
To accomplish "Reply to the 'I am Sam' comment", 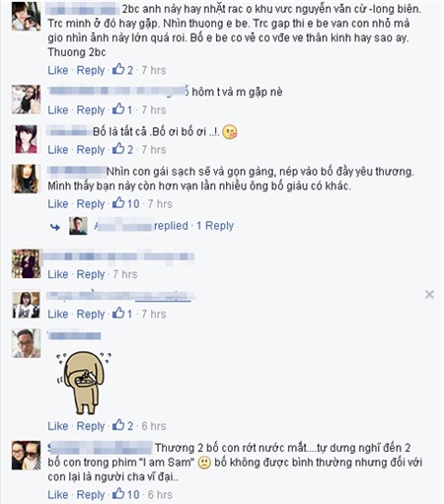I will pyautogui.click(x=91, y=494).
